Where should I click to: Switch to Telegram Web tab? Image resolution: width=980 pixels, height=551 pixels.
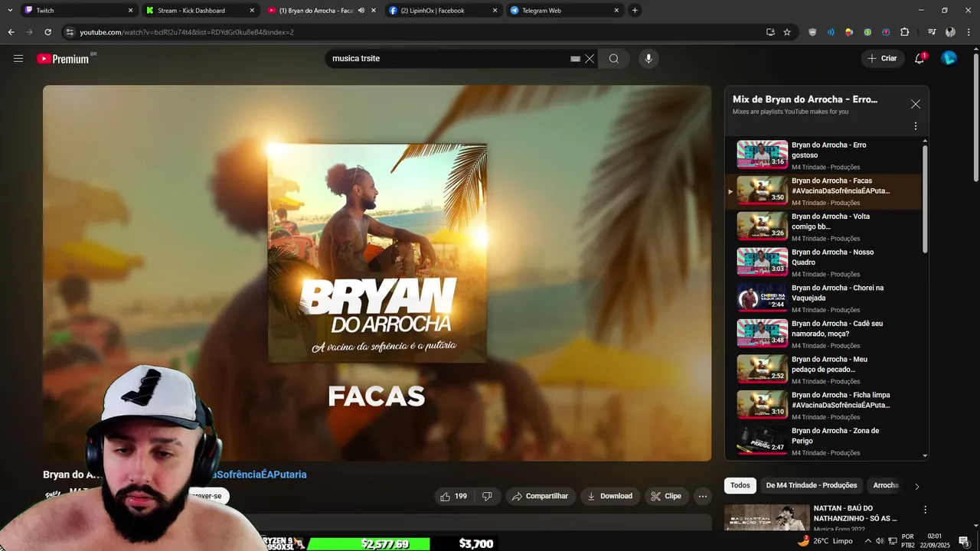pos(564,11)
